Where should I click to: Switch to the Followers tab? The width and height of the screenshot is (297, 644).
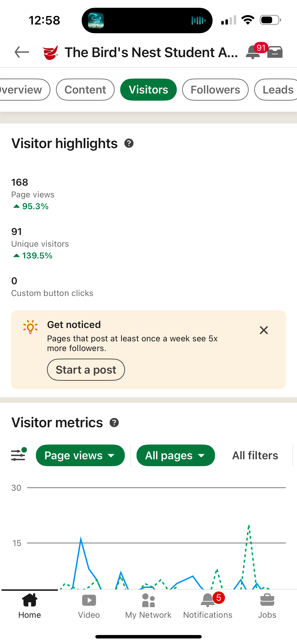pos(215,90)
